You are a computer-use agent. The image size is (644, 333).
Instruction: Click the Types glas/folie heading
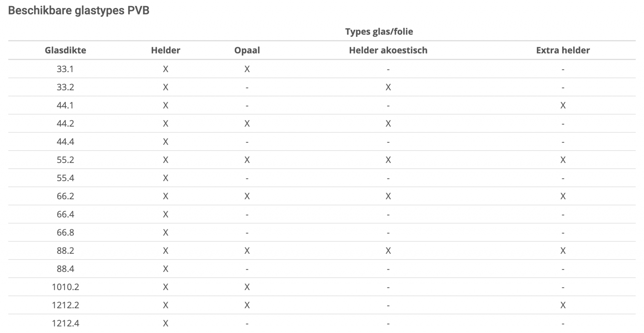tap(379, 32)
